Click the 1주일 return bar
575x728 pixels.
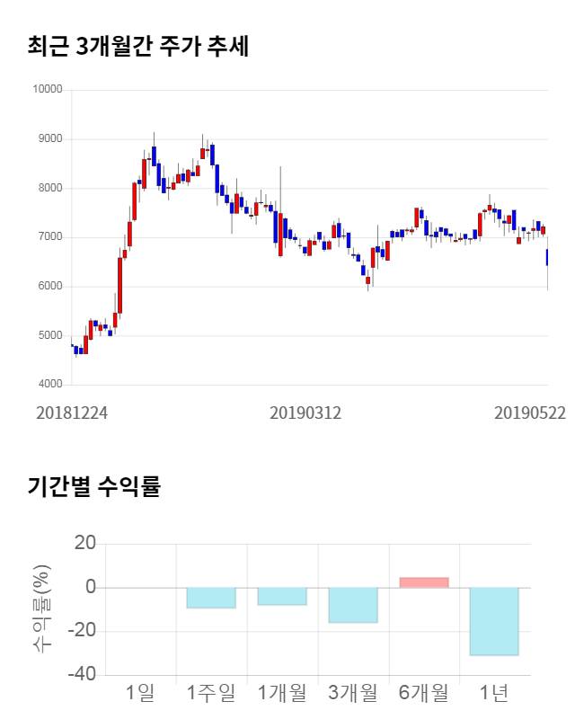[x=211, y=598]
